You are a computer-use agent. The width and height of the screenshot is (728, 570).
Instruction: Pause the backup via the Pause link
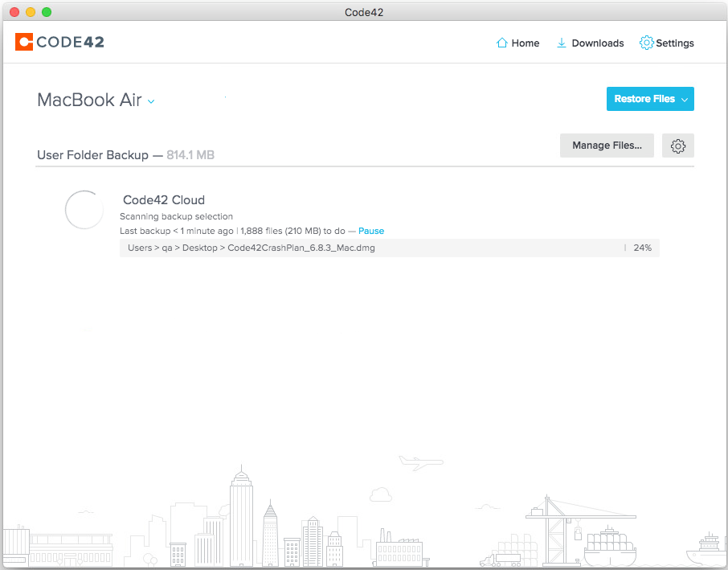[371, 231]
